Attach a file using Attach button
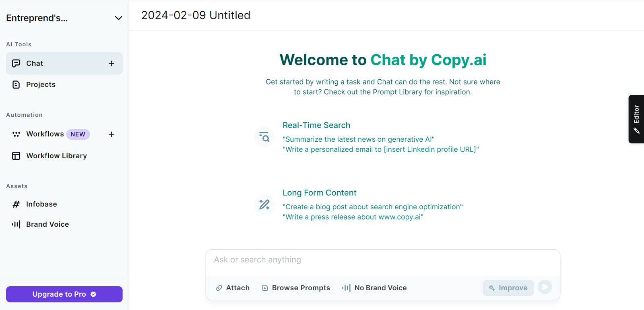The height and width of the screenshot is (310, 644). 233,288
